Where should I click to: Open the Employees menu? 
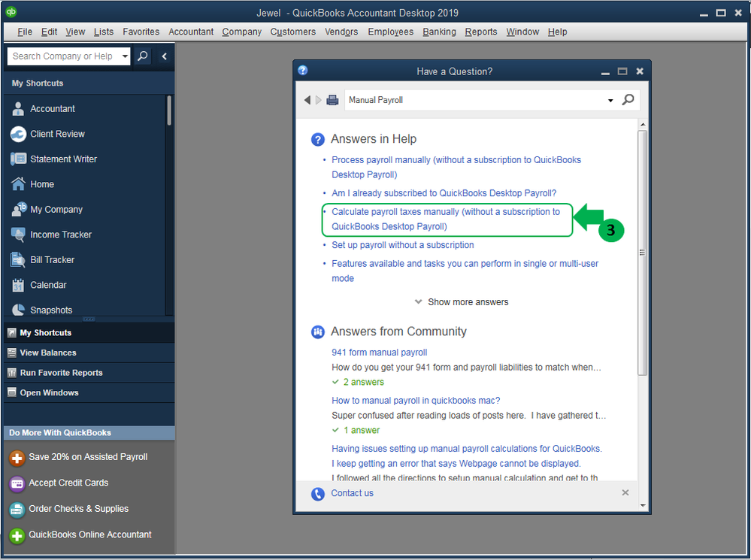(390, 32)
